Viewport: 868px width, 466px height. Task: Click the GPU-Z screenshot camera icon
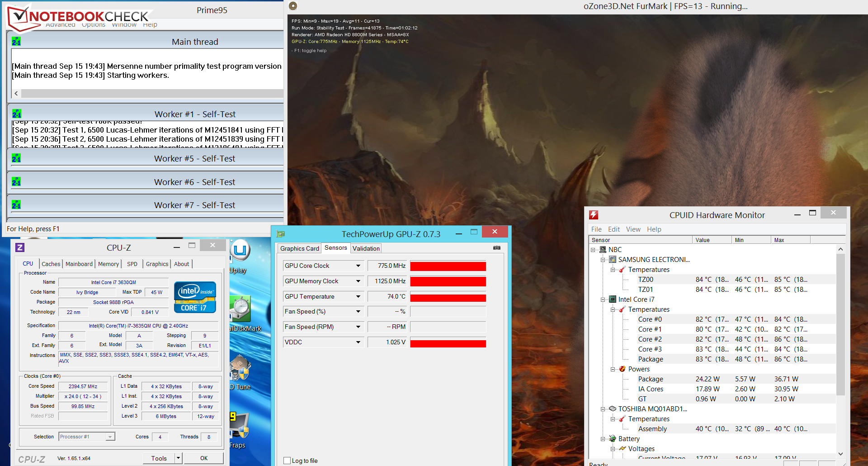coord(497,248)
